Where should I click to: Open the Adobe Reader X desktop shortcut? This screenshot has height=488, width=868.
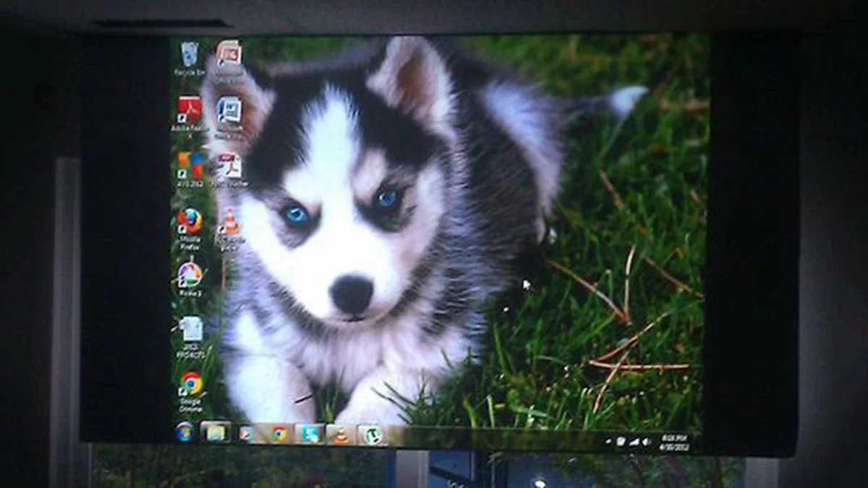pyautogui.click(x=190, y=111)
